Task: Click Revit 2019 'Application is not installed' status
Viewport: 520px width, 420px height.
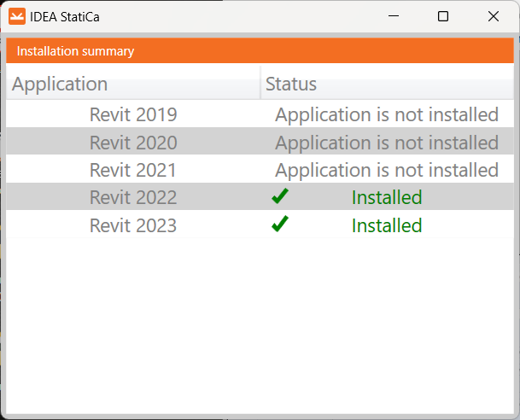Action: [386, 114]
